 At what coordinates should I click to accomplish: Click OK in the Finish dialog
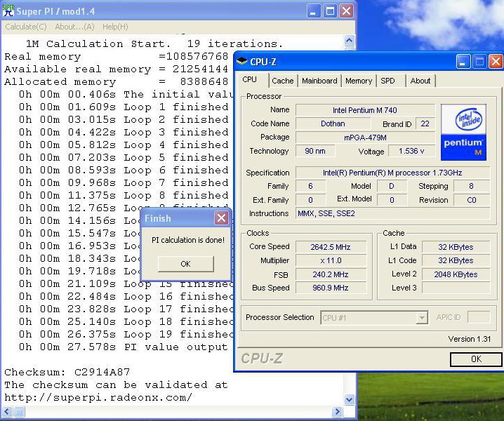[186, 264]
